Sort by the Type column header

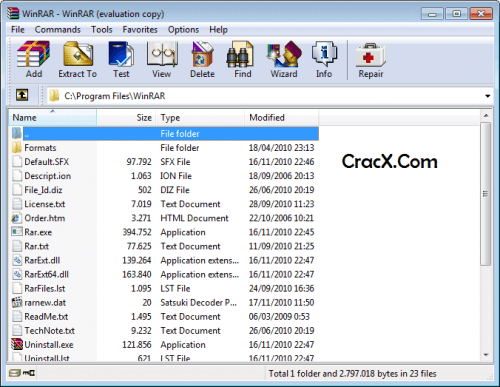pos(200,117)
